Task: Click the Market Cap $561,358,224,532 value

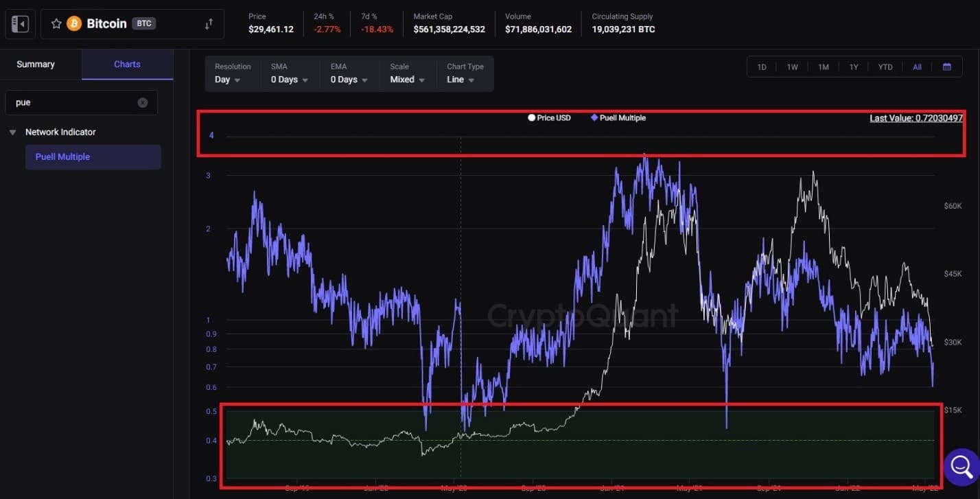Action: [450, 30]
